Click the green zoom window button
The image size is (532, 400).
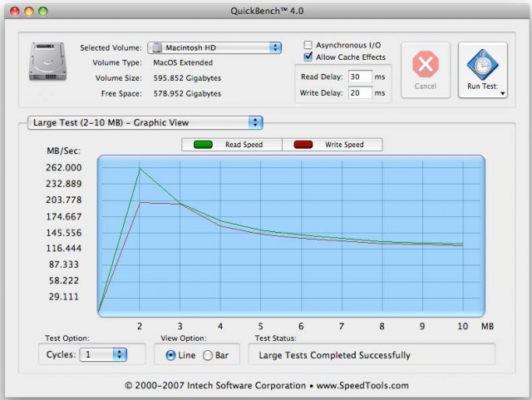click(43, 11)
